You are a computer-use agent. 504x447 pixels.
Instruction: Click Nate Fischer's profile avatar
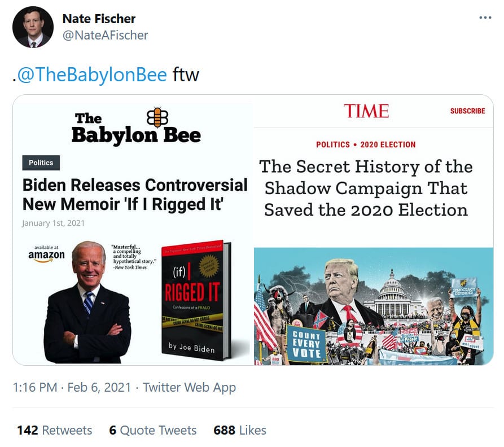pyautogui.click(x=33, y=27)
